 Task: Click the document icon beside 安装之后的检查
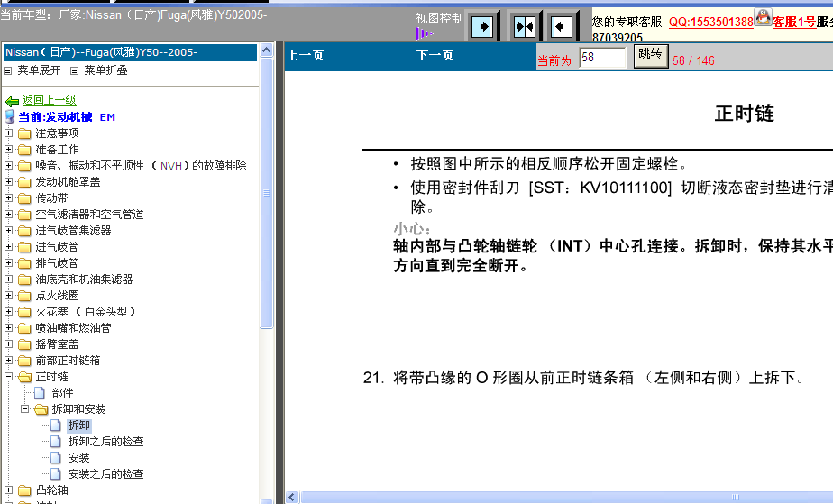pyautogui.click(x=56, y=473)
